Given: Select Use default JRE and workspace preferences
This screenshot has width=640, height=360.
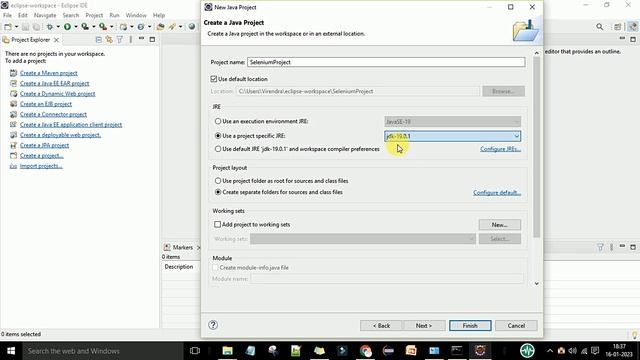Looking at the screenshot, I should coord(218,149).
